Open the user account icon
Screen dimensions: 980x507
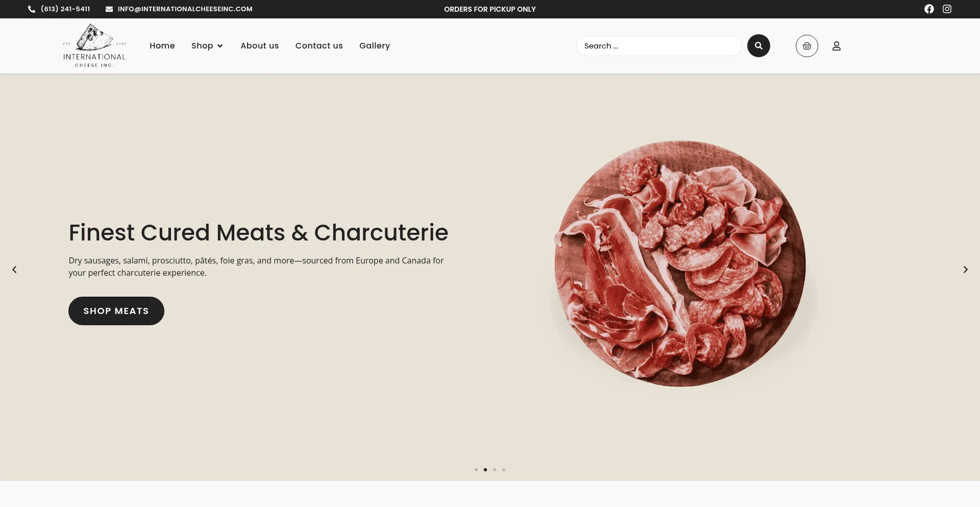836,46
